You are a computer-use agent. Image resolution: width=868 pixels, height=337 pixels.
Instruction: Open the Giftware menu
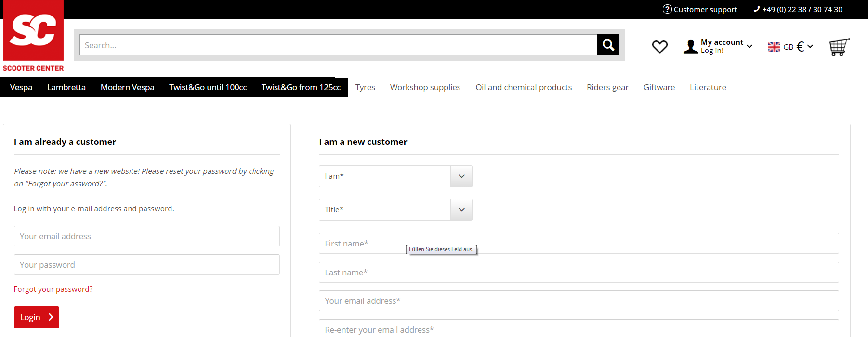coord(659,87)
